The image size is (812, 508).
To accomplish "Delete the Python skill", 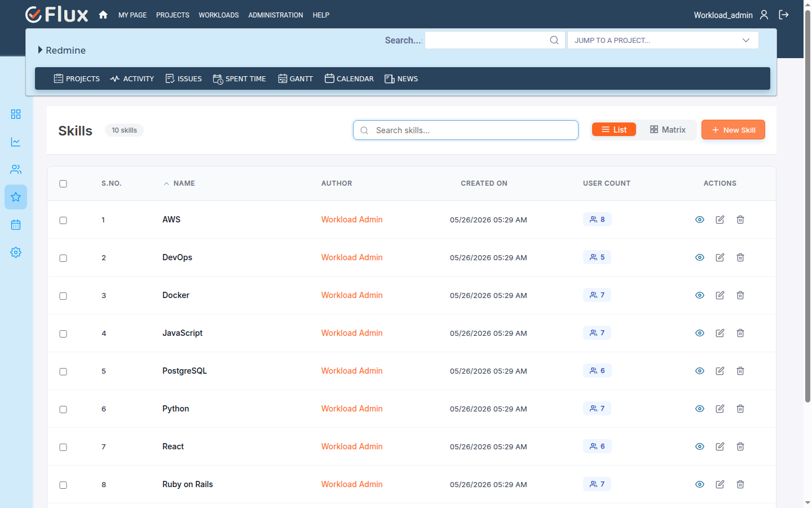I will (x=740, y=409).
